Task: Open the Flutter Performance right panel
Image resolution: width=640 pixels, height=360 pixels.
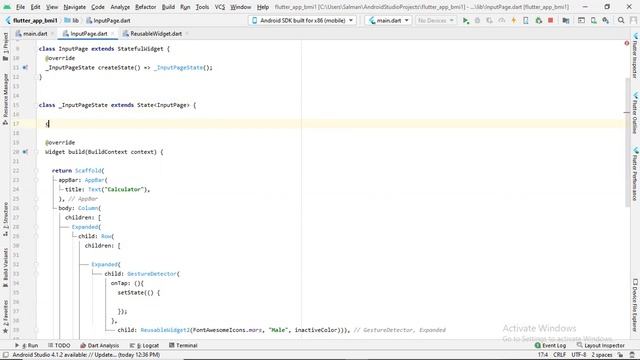Action: pyautogui.click(x=635, y=174)
